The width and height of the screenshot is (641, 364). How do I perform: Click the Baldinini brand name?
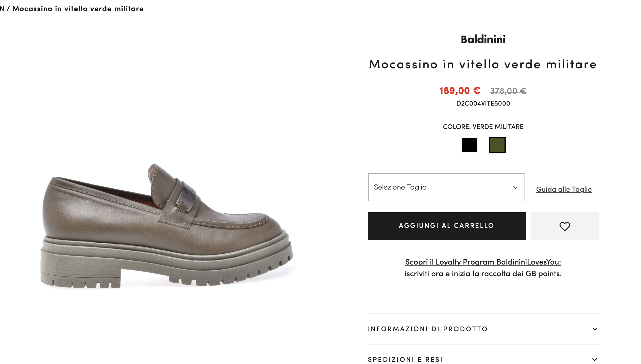click(483, 39)
